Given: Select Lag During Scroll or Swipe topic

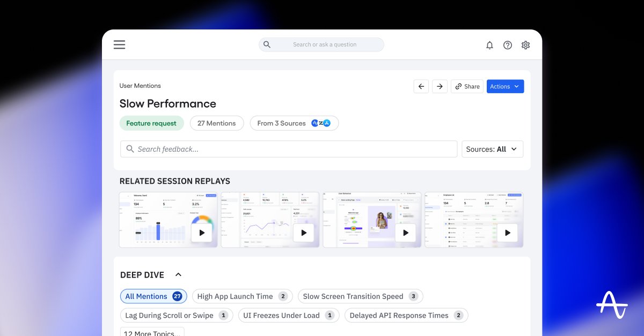Looking at the screenshot, I should pos(177,316).
